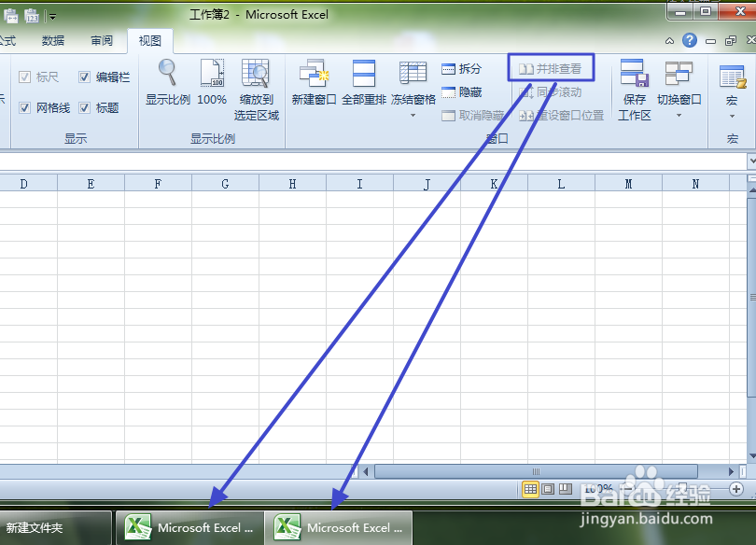Click Reset Window Position (重设窗口位置)

pos(561,116)
